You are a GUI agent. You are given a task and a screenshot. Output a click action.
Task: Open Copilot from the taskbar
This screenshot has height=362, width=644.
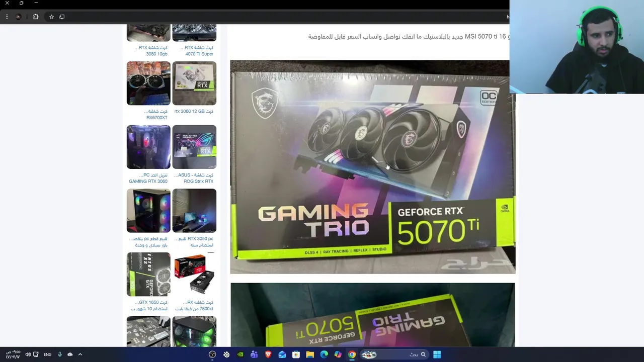click(x=338, y=354)
